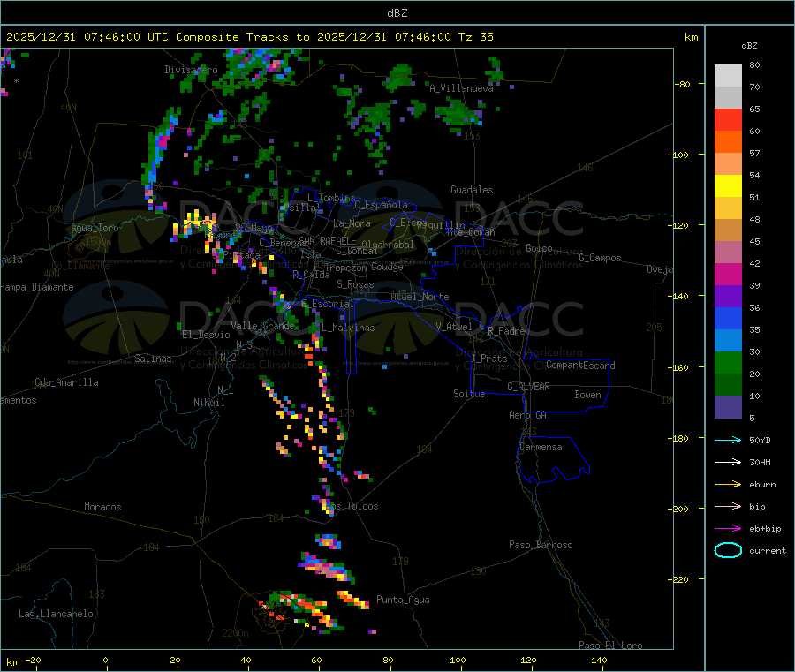
Task: Click the 0 km horizontal axis tick
Action: [x=105, y=660]
